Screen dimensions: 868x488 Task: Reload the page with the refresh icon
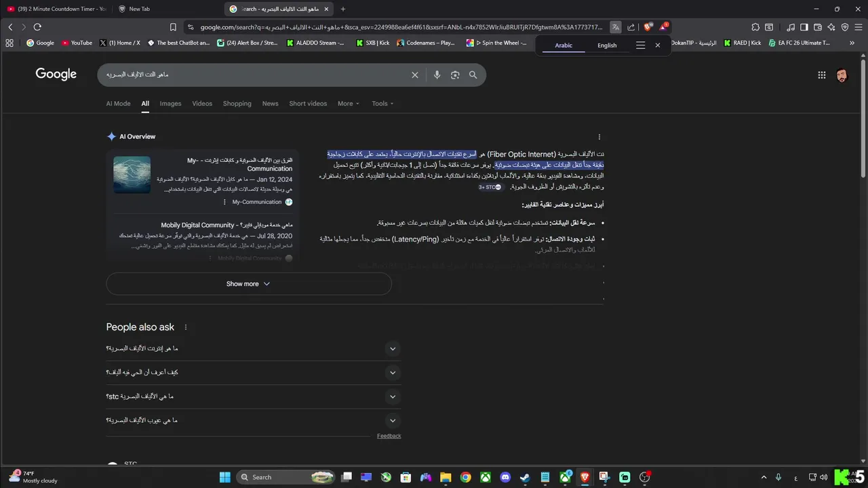click(x=37, y=27)
